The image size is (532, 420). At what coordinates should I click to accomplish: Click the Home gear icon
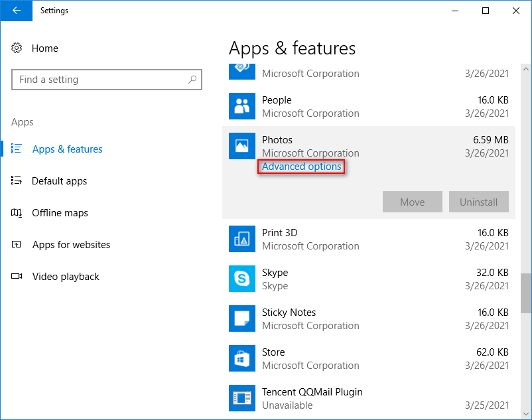tap(17, 48)
